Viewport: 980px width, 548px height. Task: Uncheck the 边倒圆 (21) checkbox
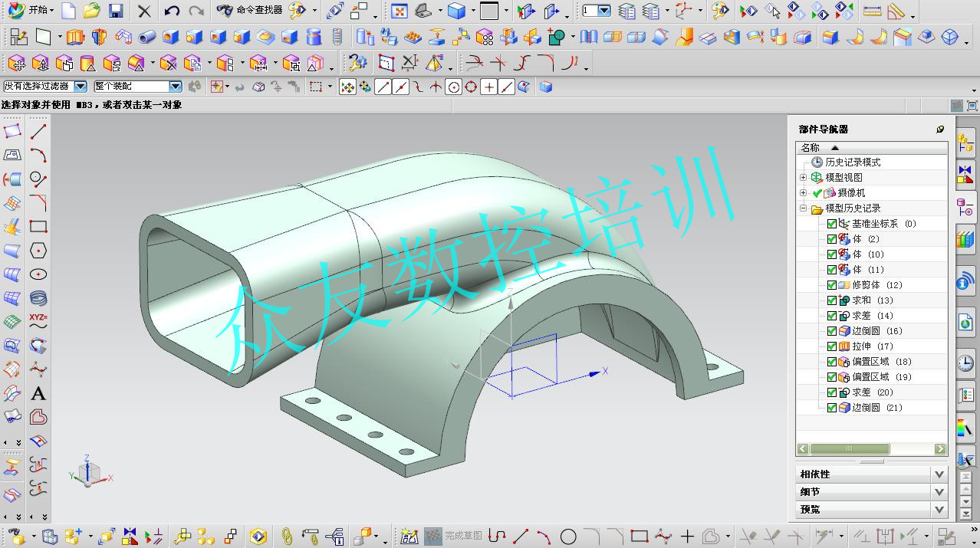click(x=832, y=408)
